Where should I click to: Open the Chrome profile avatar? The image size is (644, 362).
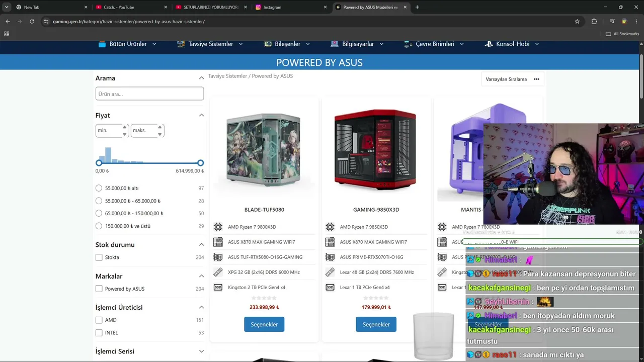coord(624,22)
